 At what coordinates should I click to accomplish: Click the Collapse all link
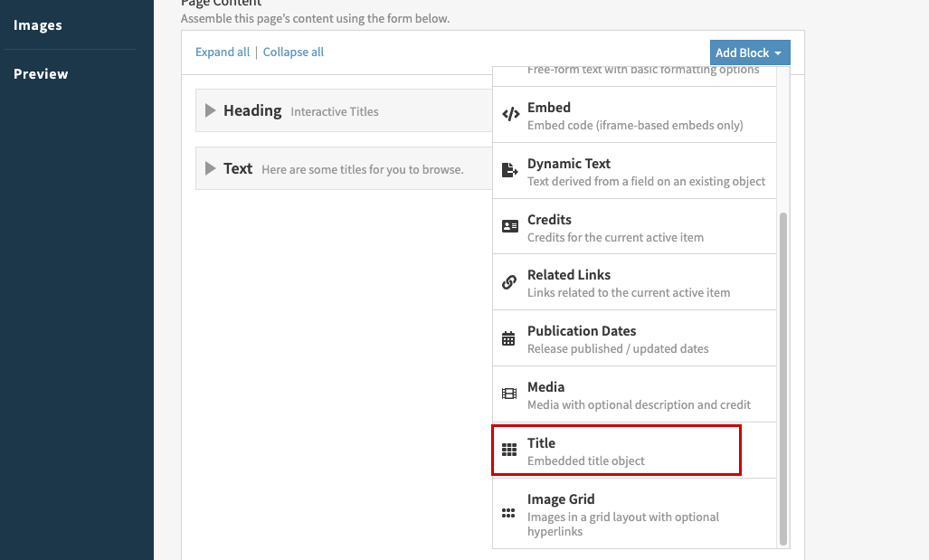(293, 52)
